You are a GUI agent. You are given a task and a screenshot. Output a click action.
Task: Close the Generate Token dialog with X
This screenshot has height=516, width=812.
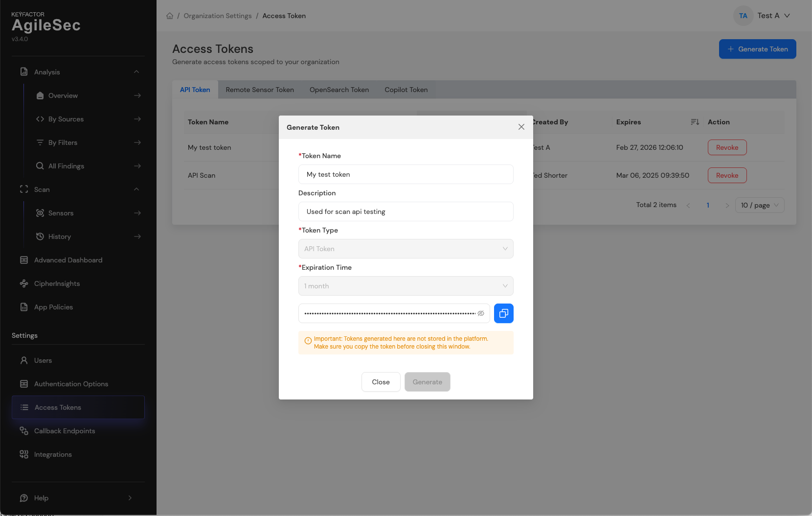(521, 127)
